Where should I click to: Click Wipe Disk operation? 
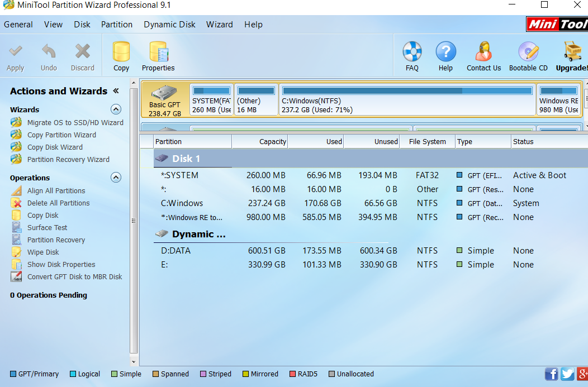pyautogui.click(x=42, y=252)
